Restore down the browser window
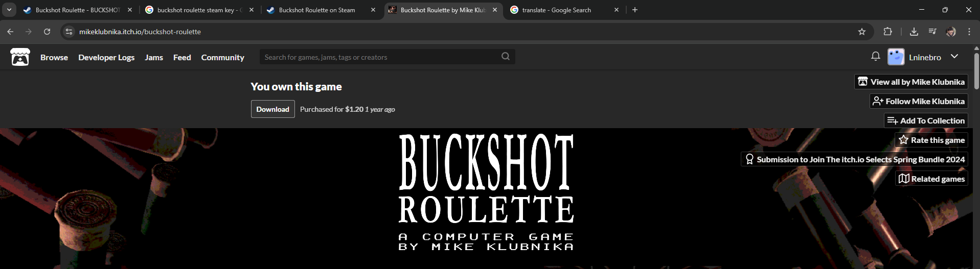The height and width of the screenshot is (269, 980). 945,10
